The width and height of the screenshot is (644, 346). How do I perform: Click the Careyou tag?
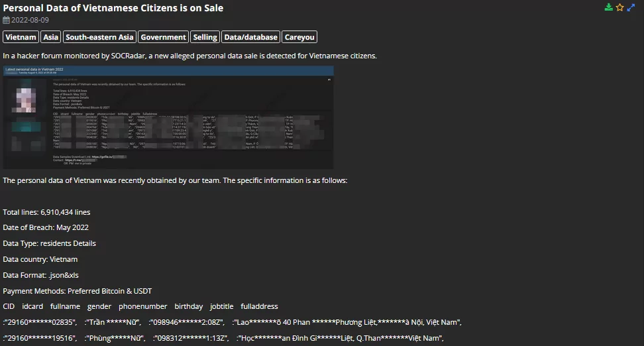tap(299, 37)
